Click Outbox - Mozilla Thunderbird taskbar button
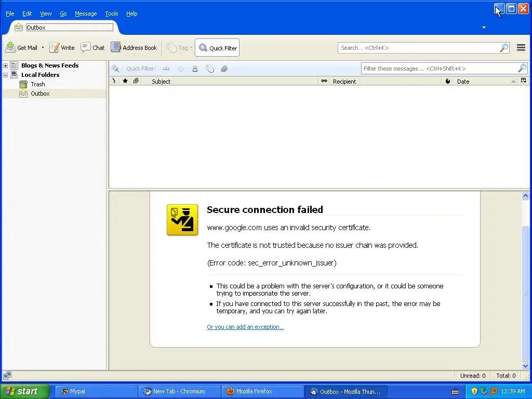Image resolution: width=532 pixels, height=399 pixels. (345, 392)
